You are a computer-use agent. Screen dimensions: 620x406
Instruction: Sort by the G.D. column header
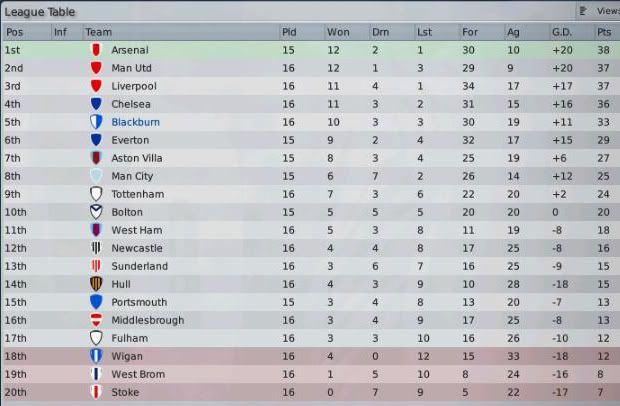click(562, 32)
